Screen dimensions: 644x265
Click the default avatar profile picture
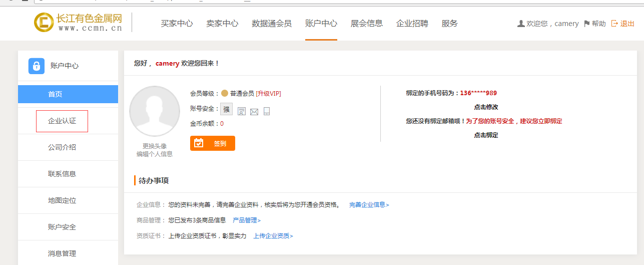pos(155,111)
